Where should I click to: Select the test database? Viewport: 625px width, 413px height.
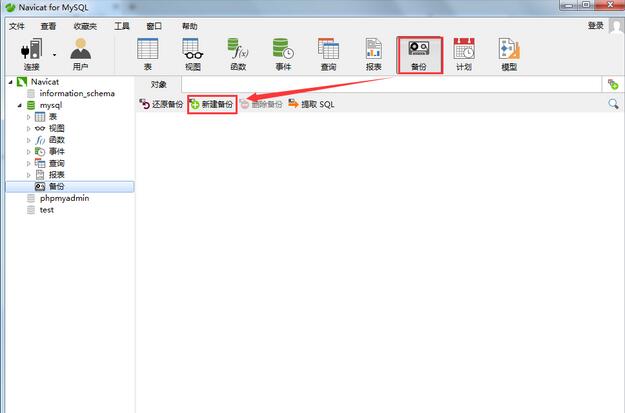tap(46, 210)
